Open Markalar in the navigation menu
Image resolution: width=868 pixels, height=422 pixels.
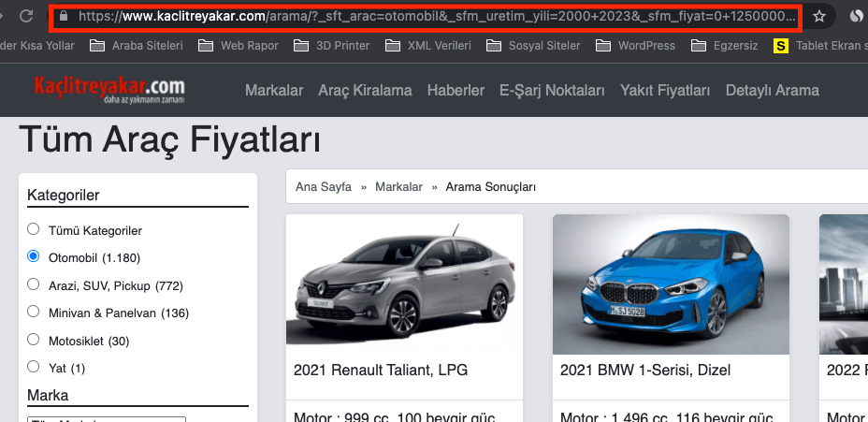click(274, 90)
